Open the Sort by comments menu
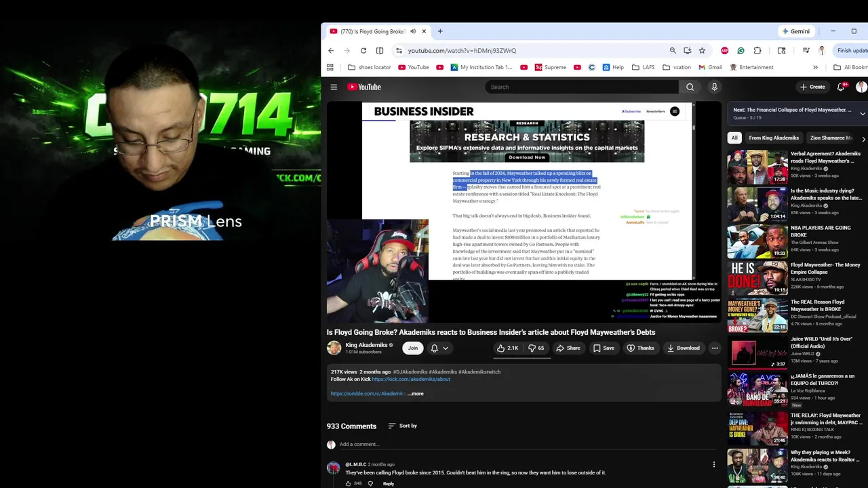This screenshot has width=868, height=488. [x=403, y=426]
